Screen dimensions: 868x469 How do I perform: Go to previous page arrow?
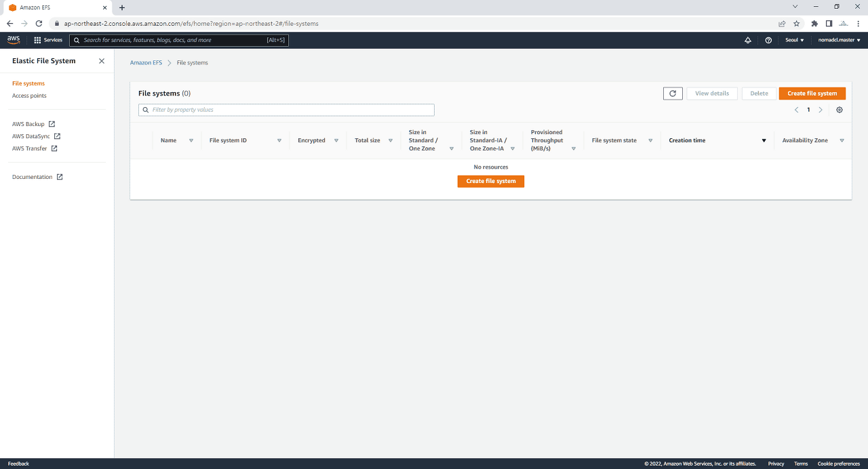[x=797, y=110]
